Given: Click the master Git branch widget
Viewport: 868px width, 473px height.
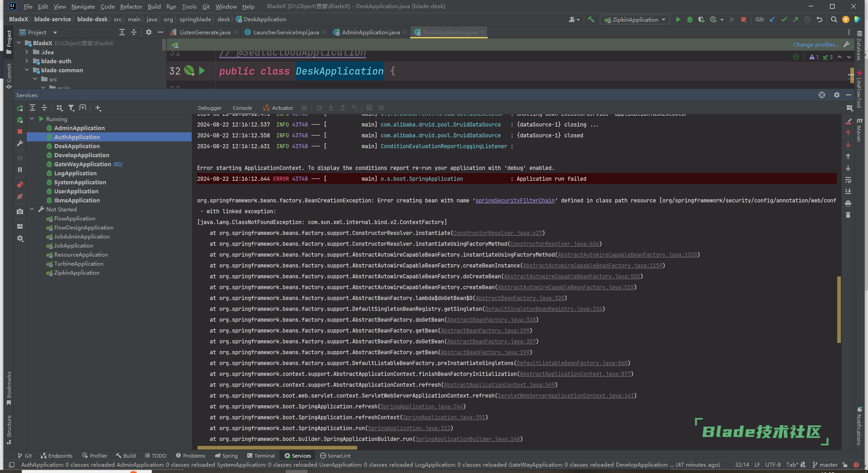Looking at the screenshot, I should click(x=825, y=465).
